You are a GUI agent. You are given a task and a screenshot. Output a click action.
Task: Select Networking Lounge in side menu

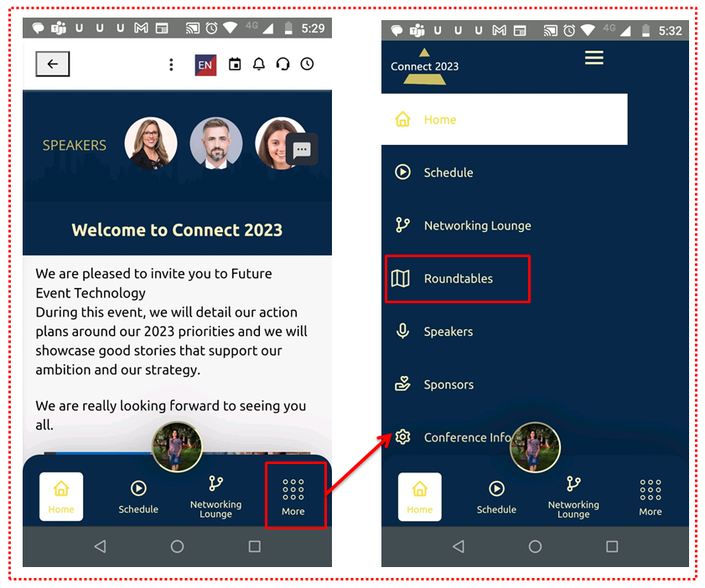476,225
